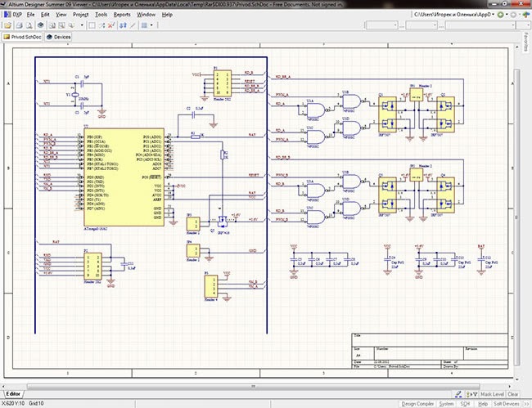Click the open document folder icon

click(x=8, y=25)
